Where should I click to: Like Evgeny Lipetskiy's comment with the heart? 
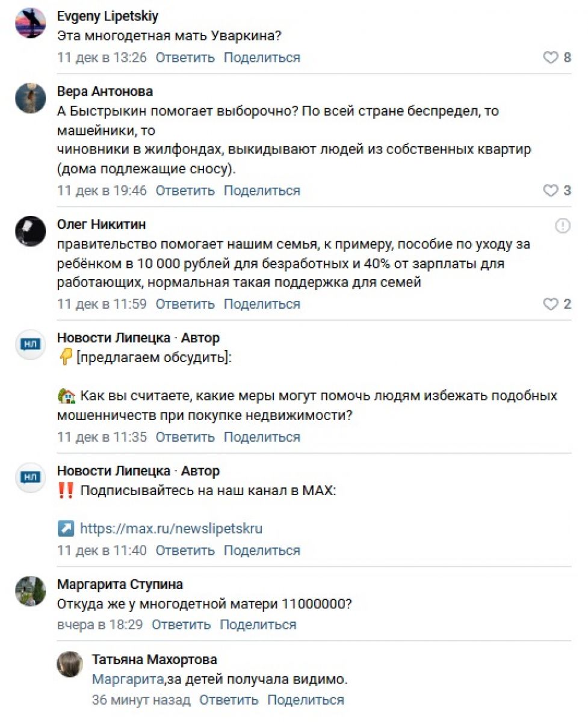pyautogui.click(x=551, y=58)
